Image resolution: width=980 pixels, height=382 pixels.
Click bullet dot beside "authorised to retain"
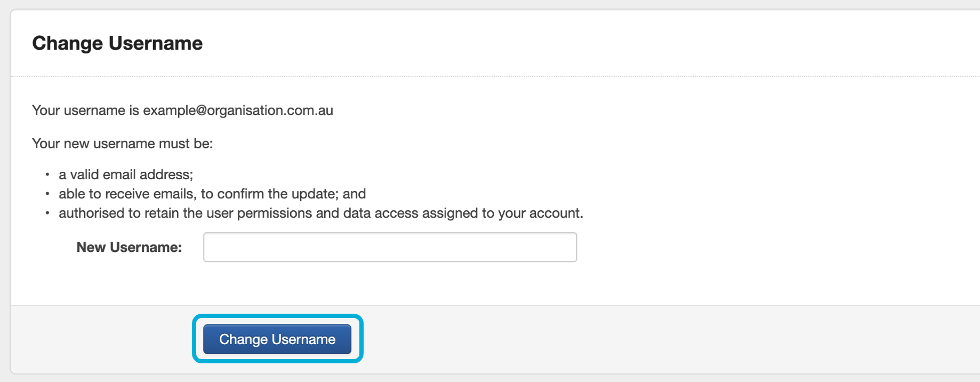click(x=47, y=213)
